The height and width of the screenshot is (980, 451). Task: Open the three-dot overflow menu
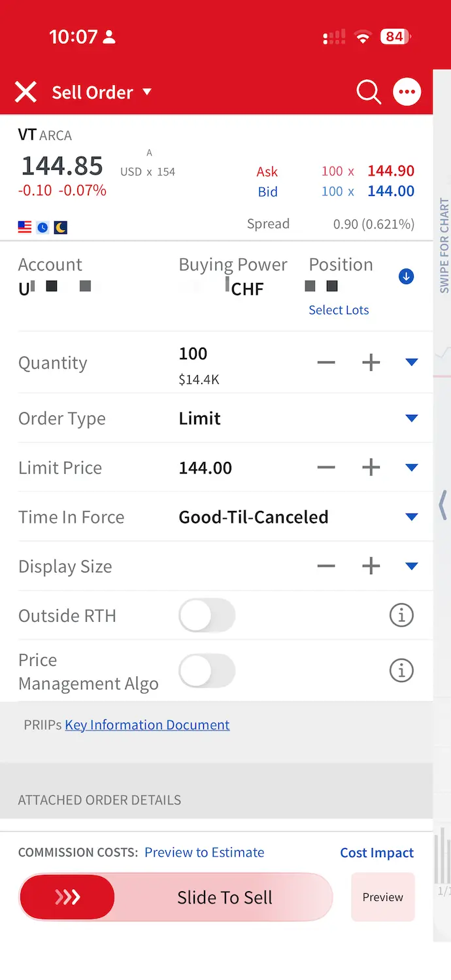click(x=407, y=92)
